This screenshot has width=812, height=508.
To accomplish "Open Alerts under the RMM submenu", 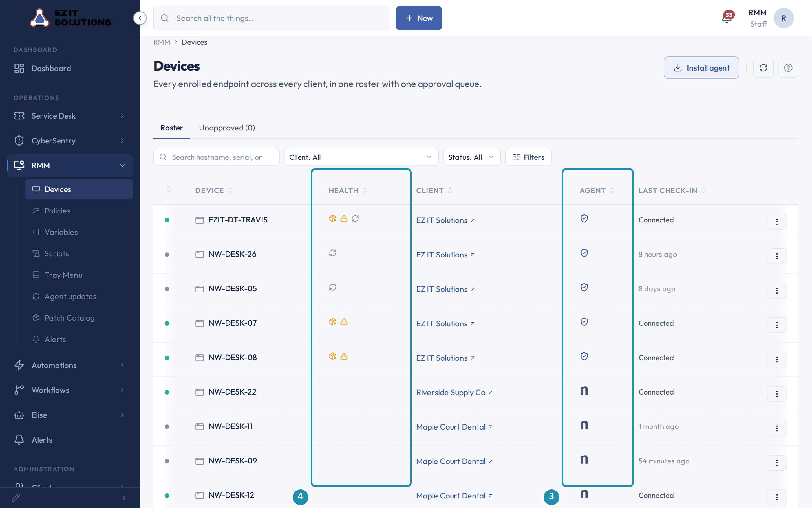I will click(x=79, y=340).
